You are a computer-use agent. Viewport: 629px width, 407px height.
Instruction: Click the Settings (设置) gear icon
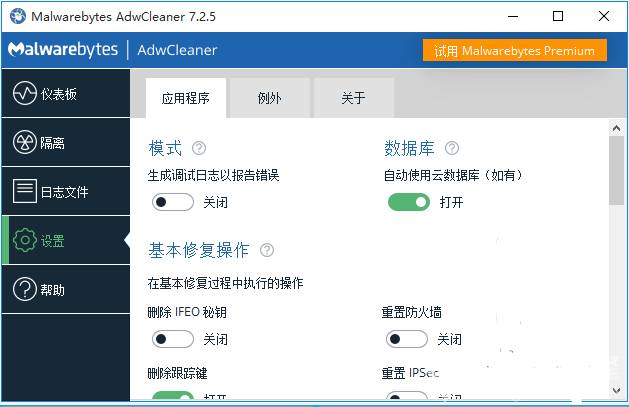[24, 240]
